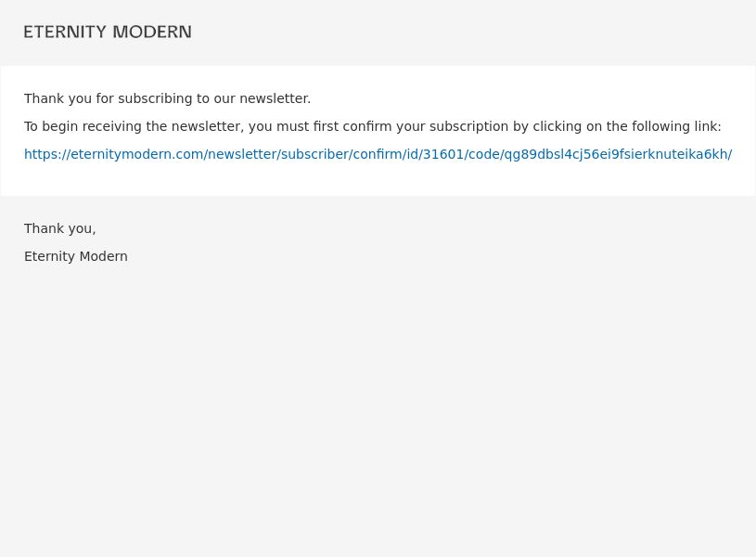Image resolution: width=756 pixels, height=557 pixels.
Task: Click the '31601' id in the link
Action: coord(443,154)
